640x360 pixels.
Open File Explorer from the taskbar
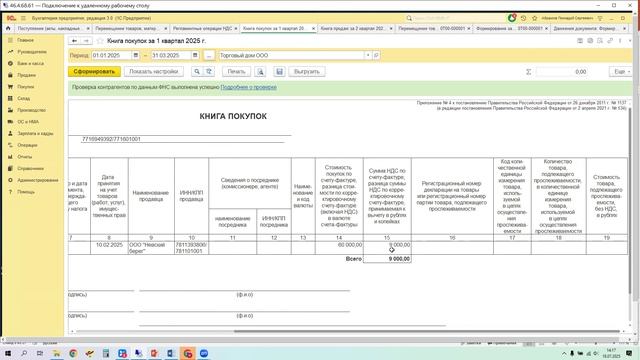click(x=57, y=353)
